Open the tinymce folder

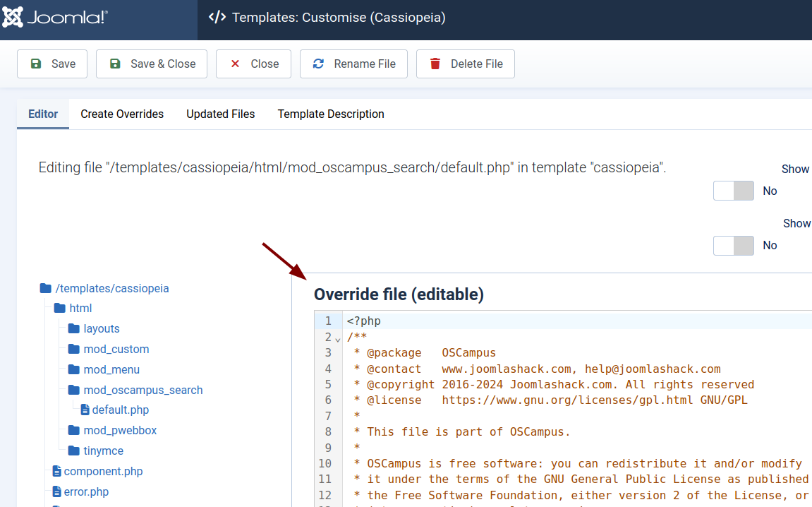(x=104, y=451)
